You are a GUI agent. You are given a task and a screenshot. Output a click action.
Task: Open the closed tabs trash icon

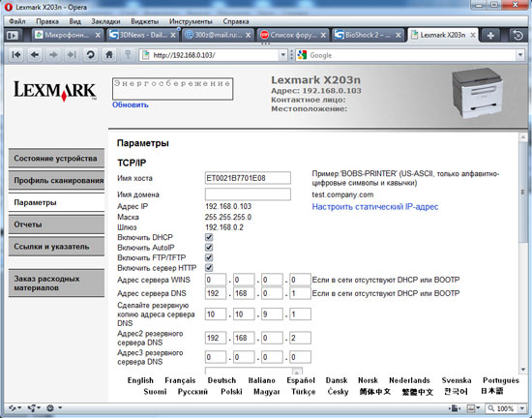[517, 35]
